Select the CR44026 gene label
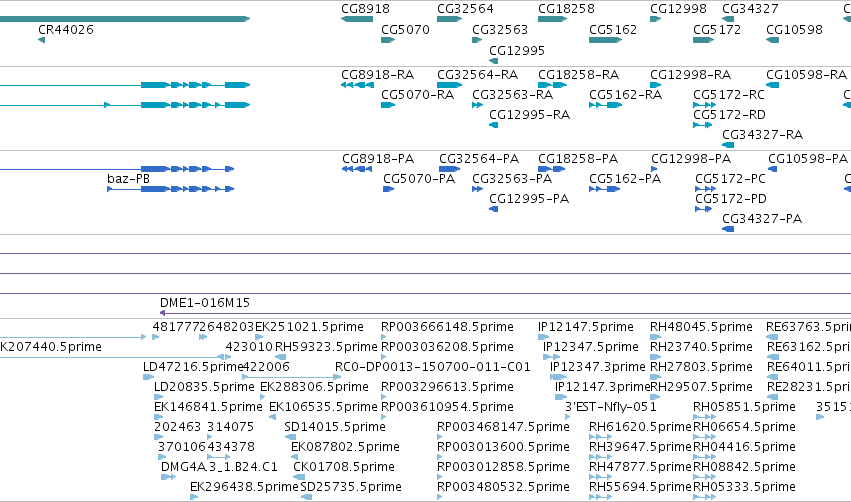 [x=66, y=30]
